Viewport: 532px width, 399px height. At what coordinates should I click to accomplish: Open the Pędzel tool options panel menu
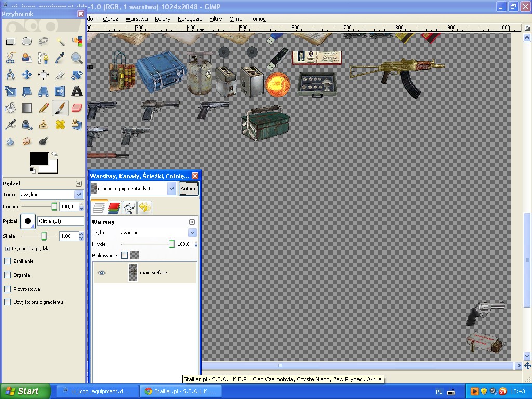(79, 183)
